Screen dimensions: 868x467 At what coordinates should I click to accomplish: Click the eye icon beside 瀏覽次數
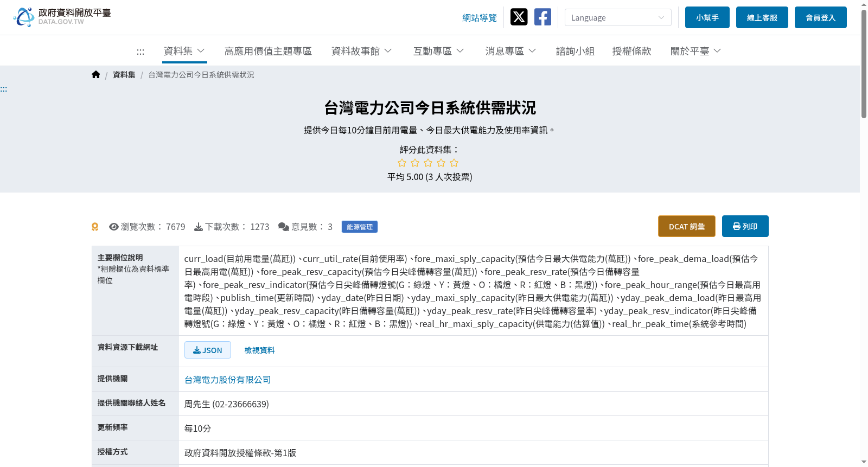pyautogui.click(x=114, y=227)
